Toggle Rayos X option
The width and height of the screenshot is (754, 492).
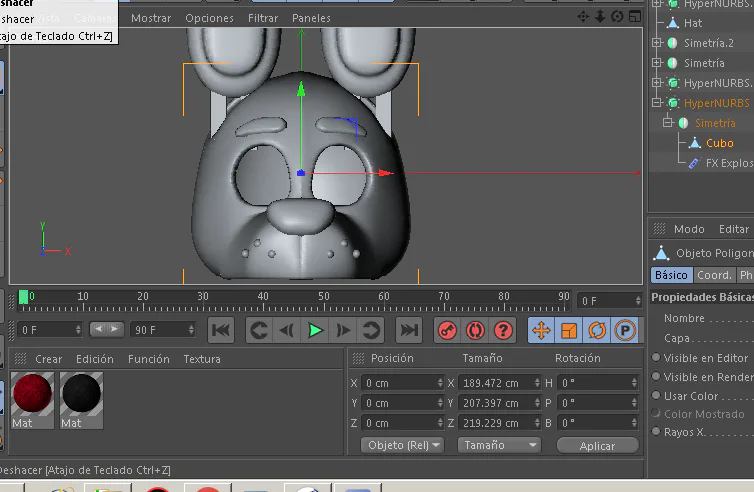coord(656,431)
